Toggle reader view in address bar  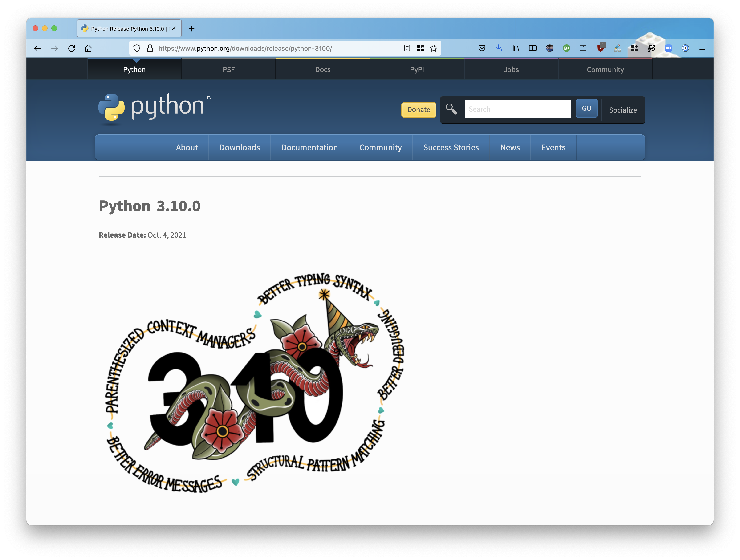407,48
